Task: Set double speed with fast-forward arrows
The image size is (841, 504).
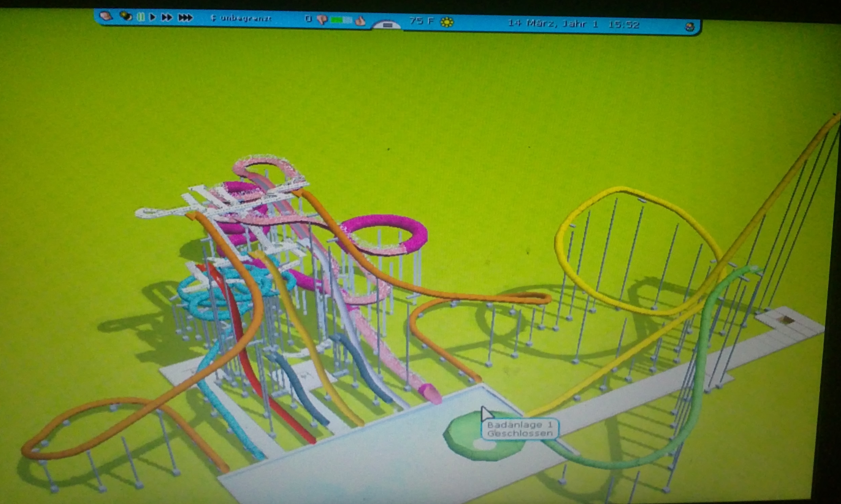Action: [x=167, y=17]
